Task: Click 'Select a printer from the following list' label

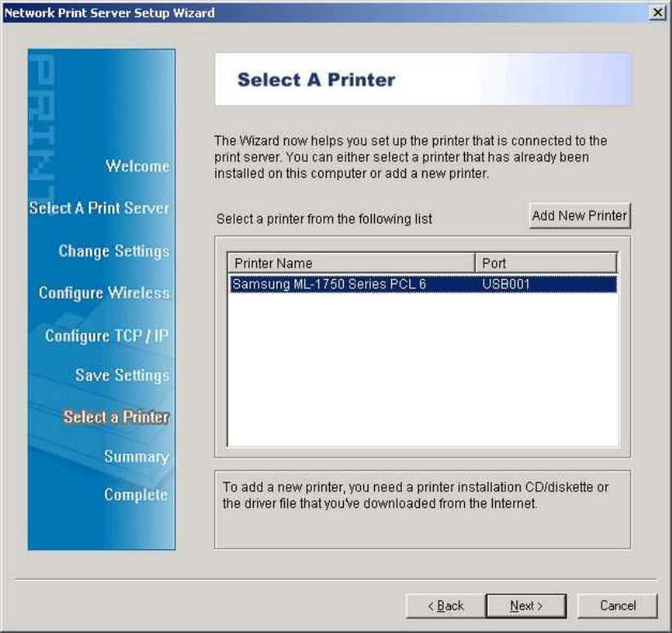Action: click(324, 219)
